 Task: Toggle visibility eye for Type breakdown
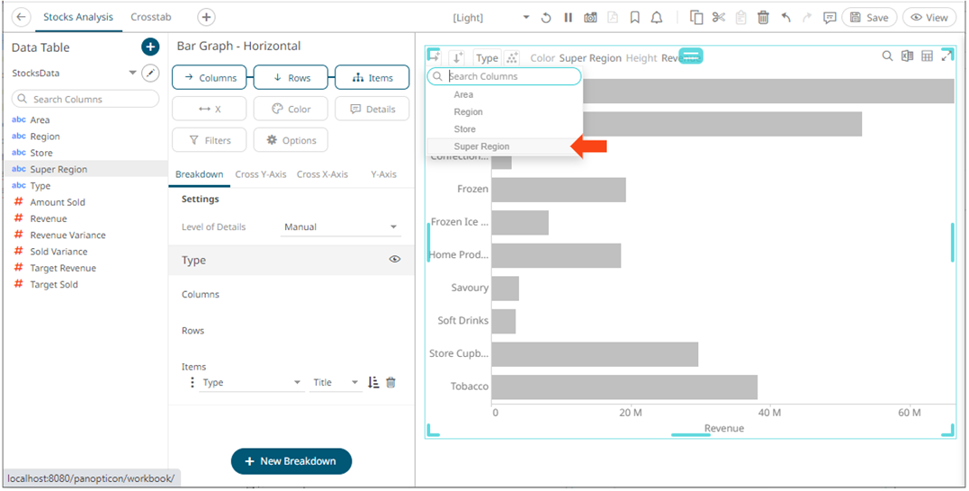395,260
